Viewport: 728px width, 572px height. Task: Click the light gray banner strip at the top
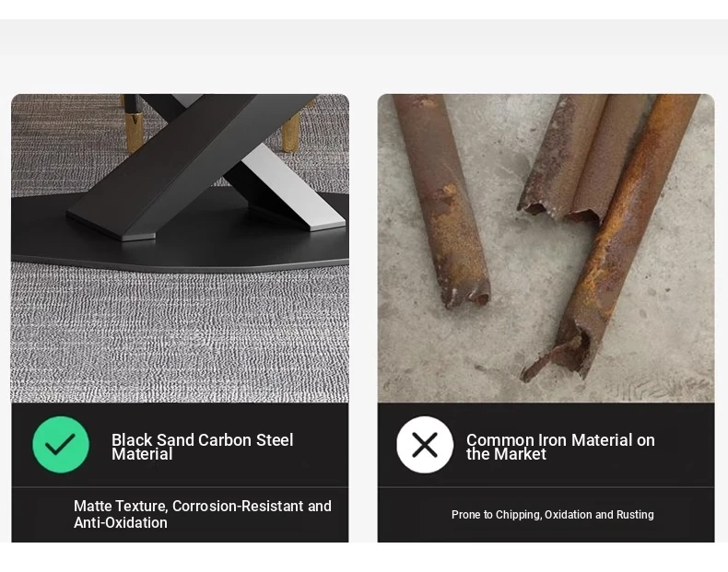[x=364, y=38]
